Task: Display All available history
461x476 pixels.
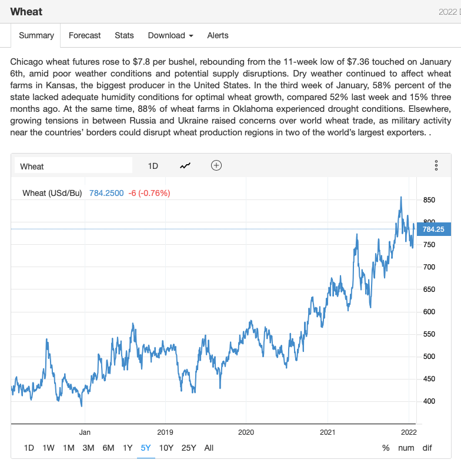Action: pos(209,448)
